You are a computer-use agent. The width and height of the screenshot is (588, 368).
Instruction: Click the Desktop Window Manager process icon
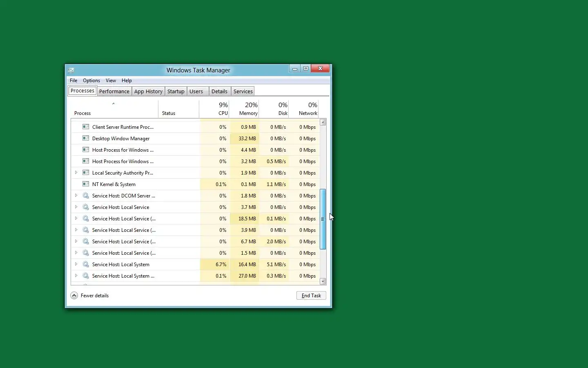click(86, 138)
